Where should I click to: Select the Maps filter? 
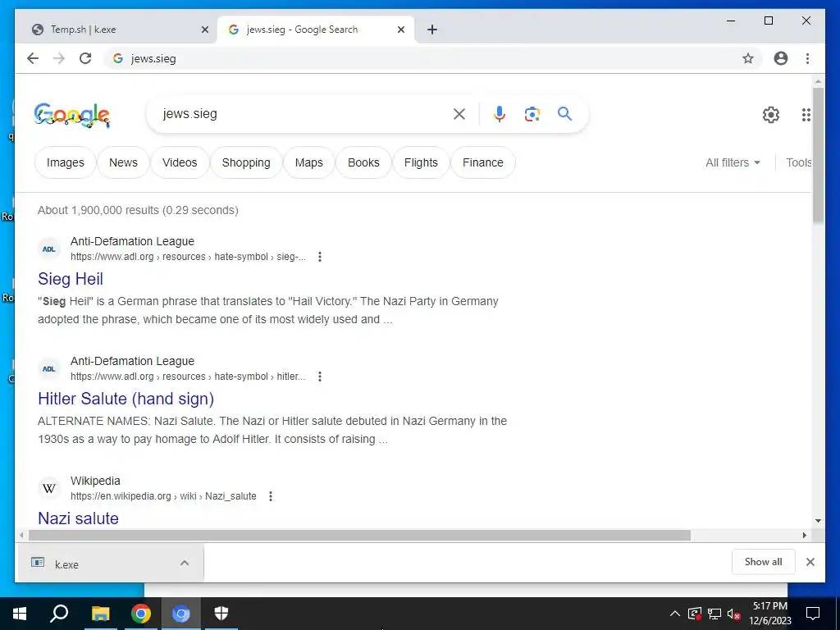tap(309, 162)
